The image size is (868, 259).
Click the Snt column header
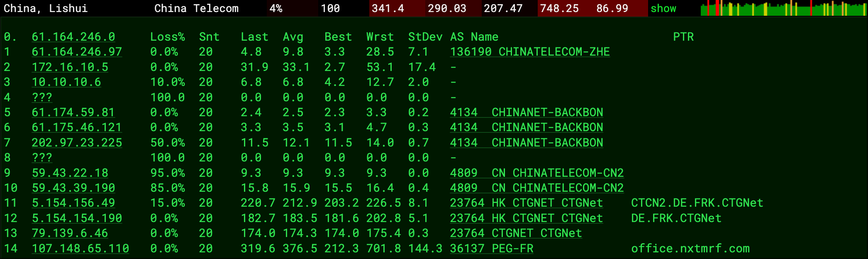209,37
